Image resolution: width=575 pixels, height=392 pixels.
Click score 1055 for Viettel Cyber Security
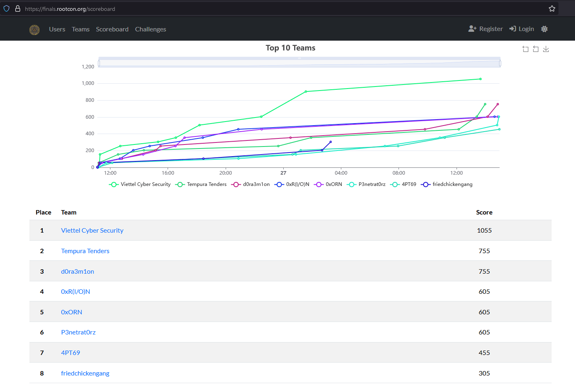[484, 231]
